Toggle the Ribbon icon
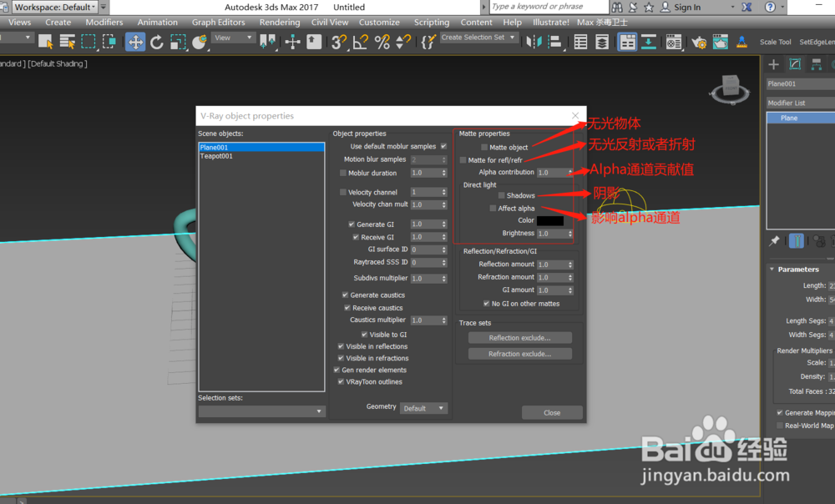Screen dimensions: 835x504 627,42
